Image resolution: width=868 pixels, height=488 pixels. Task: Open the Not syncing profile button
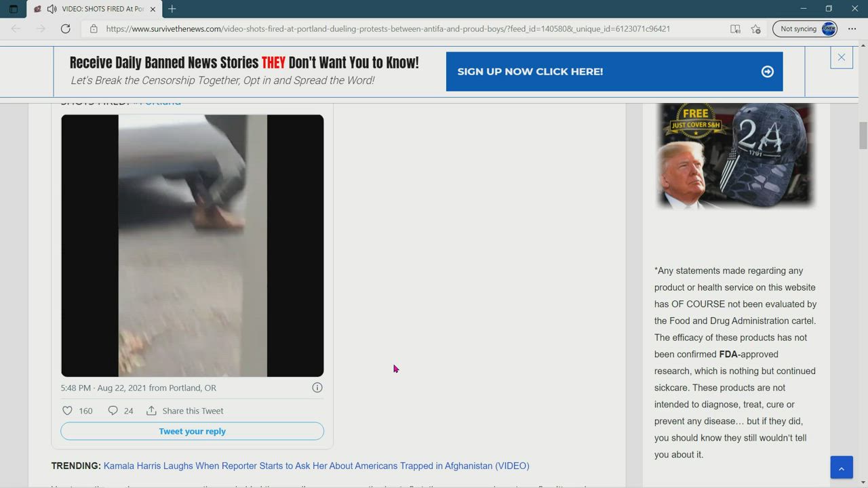coord(805,28)
